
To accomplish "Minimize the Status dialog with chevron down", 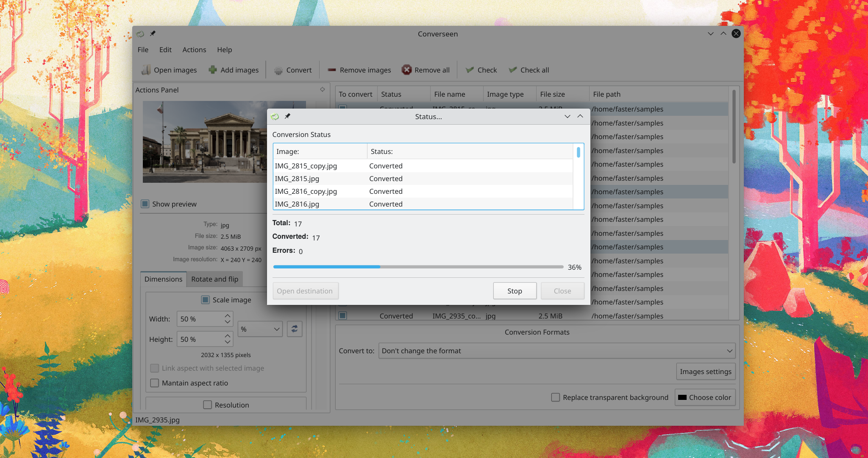I will click(x=568, y=117).
